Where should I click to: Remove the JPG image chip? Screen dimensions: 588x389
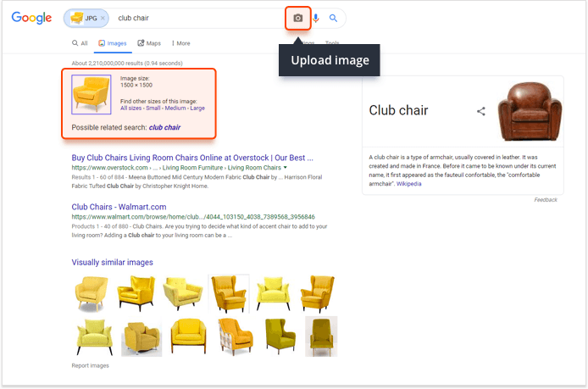point(103,18)
